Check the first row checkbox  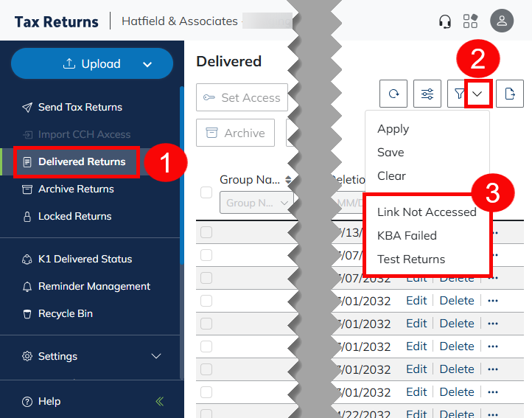coord(206,232)
